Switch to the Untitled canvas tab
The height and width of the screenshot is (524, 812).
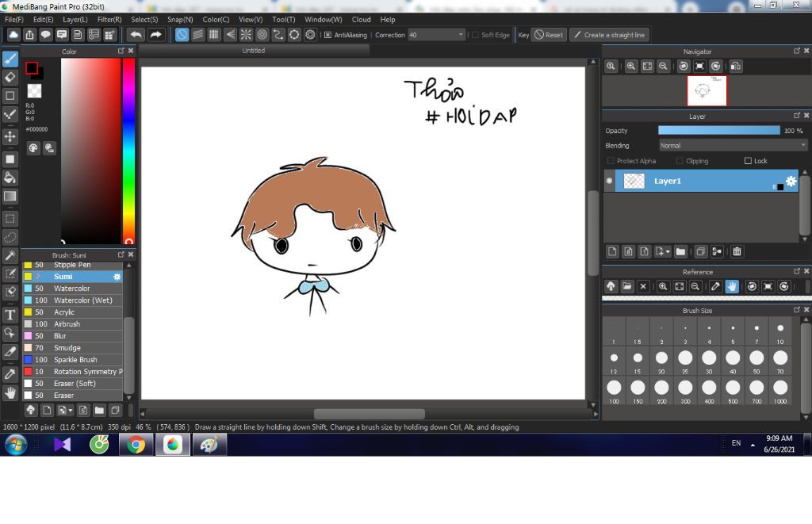(x=254, y=50)
